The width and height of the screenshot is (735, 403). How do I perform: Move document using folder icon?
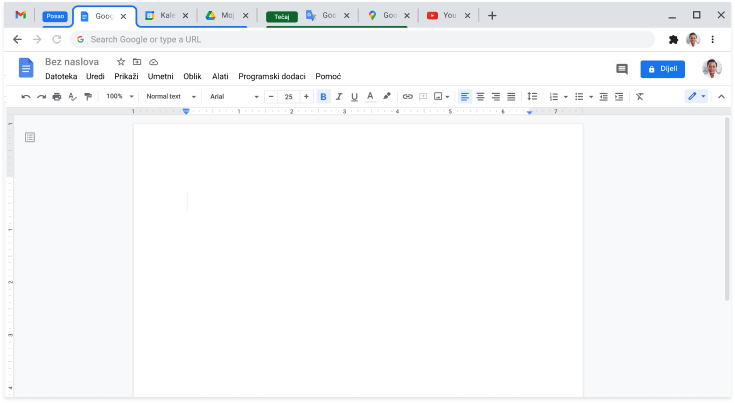click(137, 62)
